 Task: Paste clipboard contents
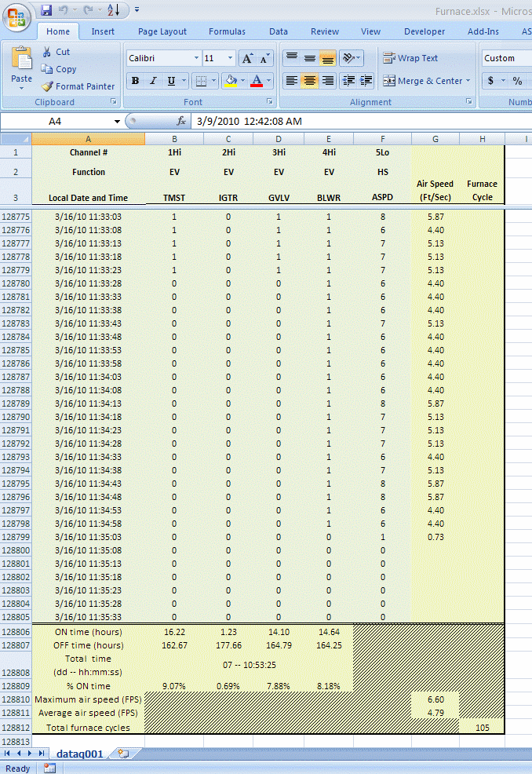pyautogui.click(x=22, y=68)
